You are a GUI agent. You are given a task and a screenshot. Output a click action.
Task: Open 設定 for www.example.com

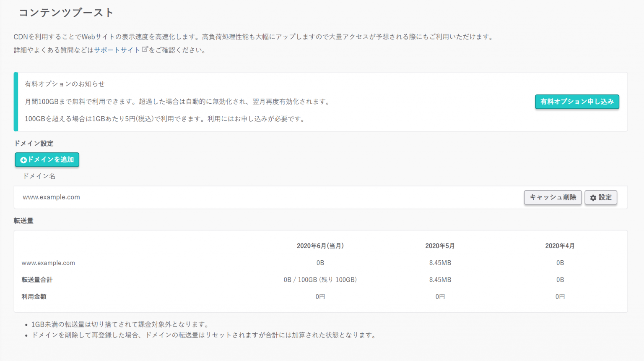coord(601,197)
